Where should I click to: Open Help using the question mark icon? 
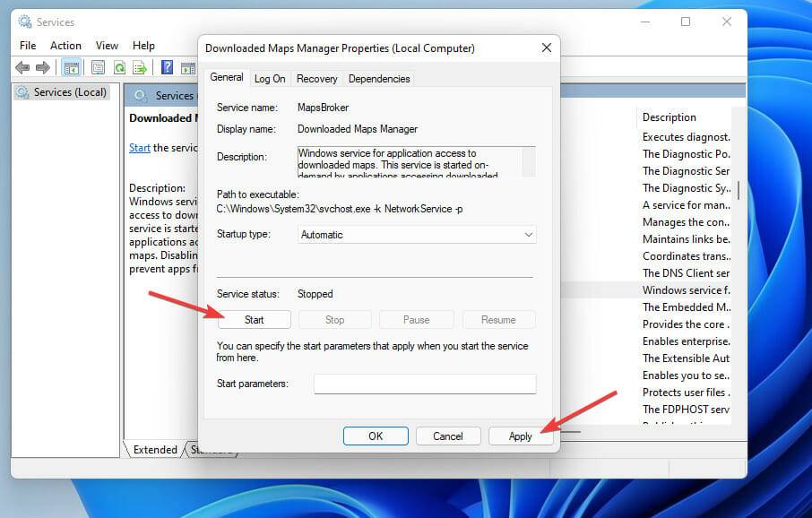pyautogui.click(x=168, y=67)
